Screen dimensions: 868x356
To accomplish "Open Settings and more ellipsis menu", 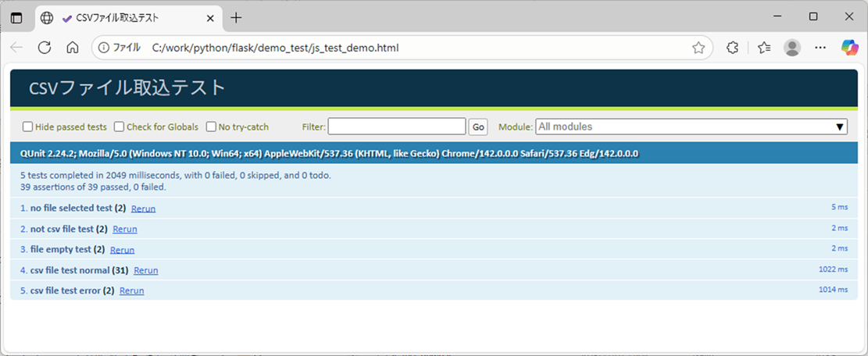I will pos(820,48).
